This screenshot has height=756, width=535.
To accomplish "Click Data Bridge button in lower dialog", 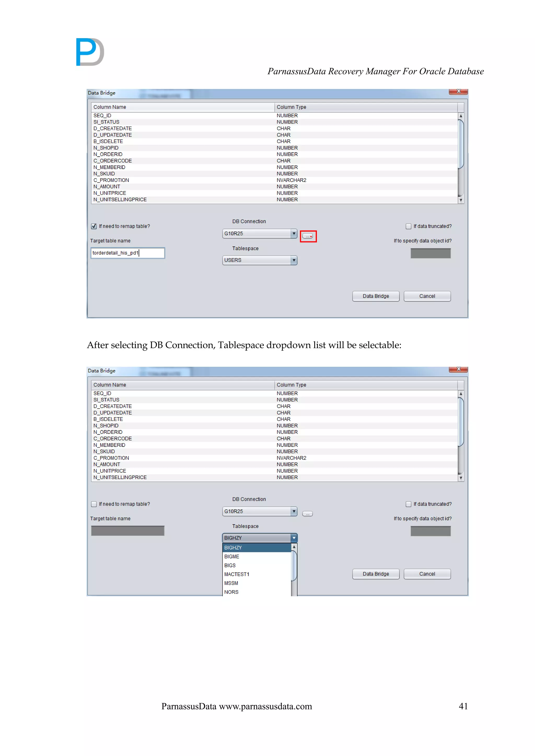I will click(x=376, y=574).
